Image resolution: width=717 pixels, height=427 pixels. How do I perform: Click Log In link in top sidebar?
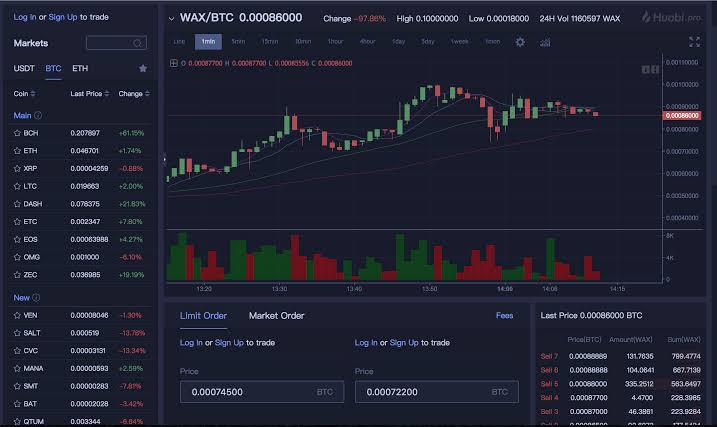pos(25,17)
